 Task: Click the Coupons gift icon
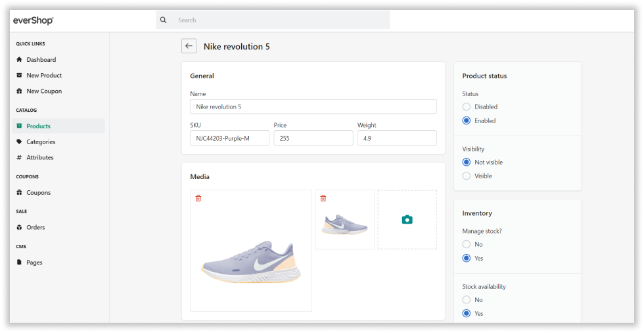[19, 192]
